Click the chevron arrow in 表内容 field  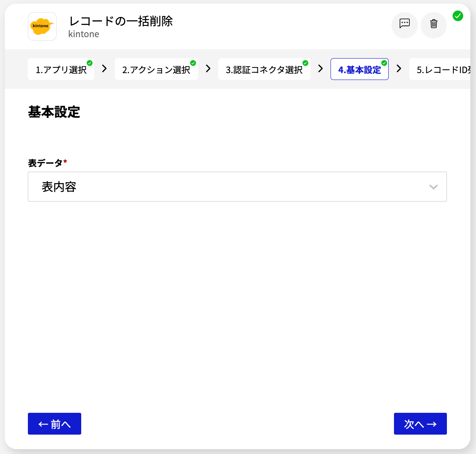[x=433, y=187]
